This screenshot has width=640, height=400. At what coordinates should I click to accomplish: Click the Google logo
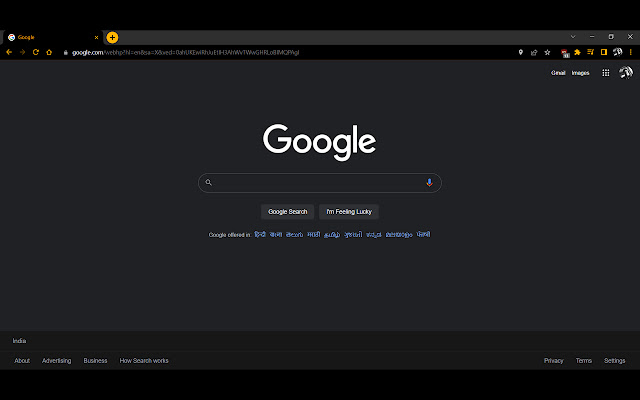(319, 142)
